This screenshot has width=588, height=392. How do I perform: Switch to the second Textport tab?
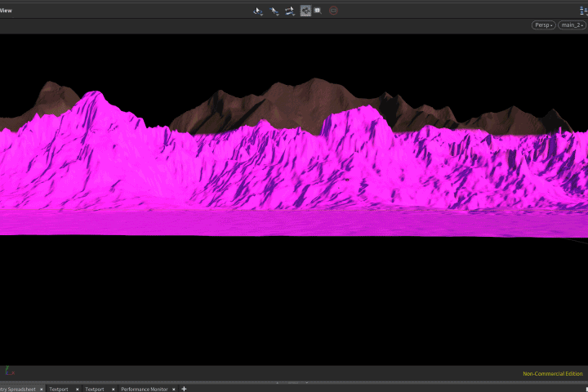click(95, 389)
